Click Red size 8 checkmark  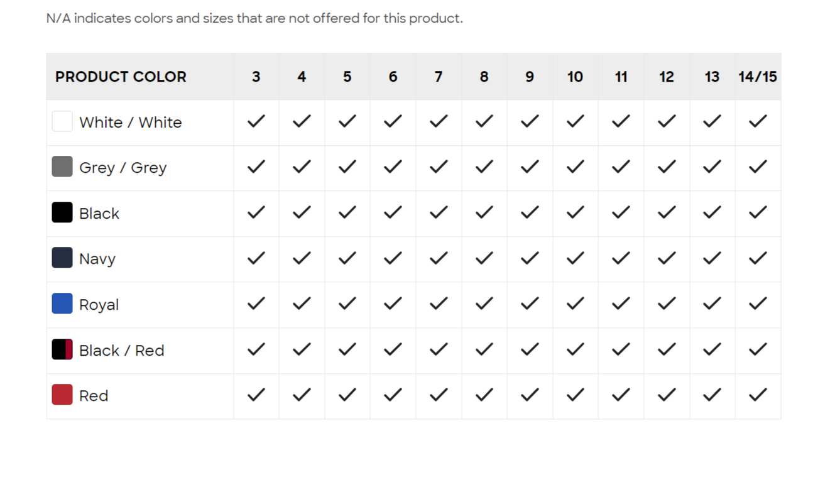tap(484, 395)
